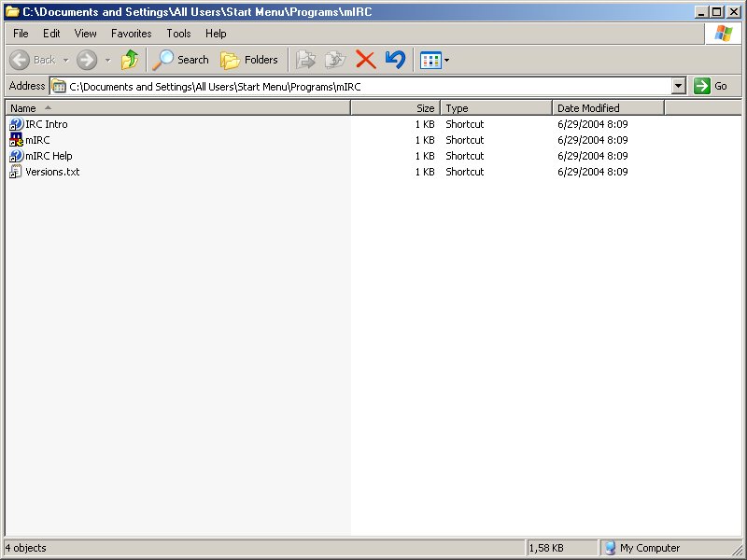Minimize the Explorer window
This screenshot has height=560, width=747.
click(x=701, y=12)
